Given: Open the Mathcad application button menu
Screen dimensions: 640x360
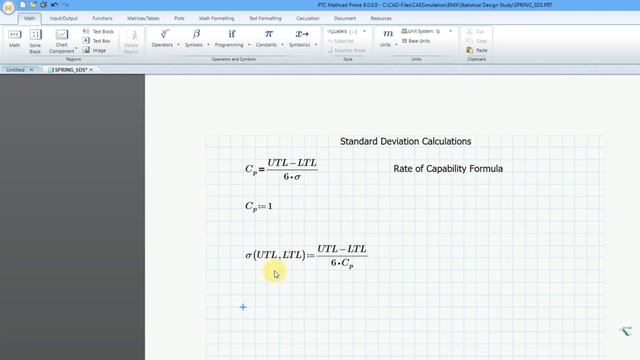Looking at the screenshot, I should point(8,7).
